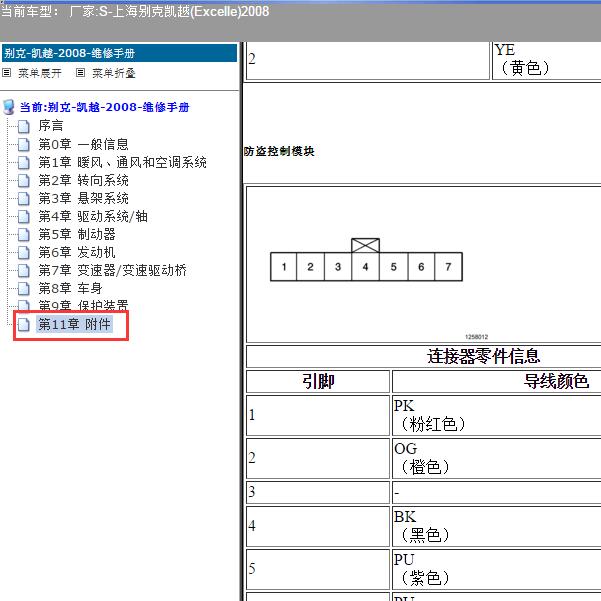This screenshot has height=601, width=601.
Task: Click the root manual computer icon
Action: click(9, 107)
